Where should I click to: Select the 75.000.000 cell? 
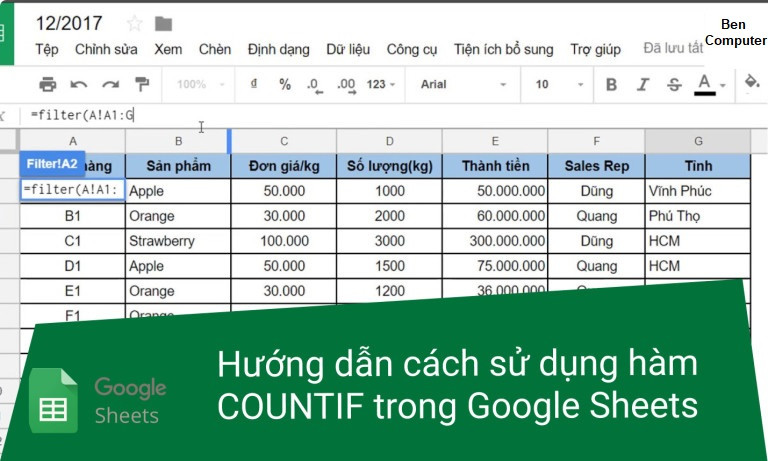(495, 266)
